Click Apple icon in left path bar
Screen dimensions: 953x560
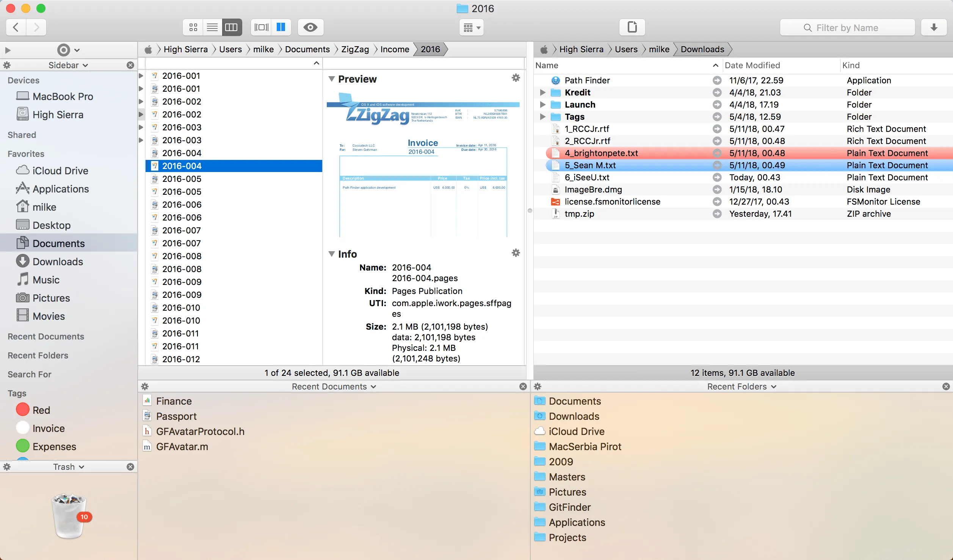pos(149,49)
